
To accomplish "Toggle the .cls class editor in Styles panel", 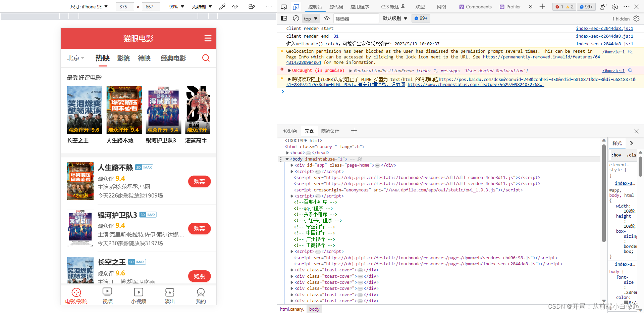I will pyautogui.click(x=631, y=155).
